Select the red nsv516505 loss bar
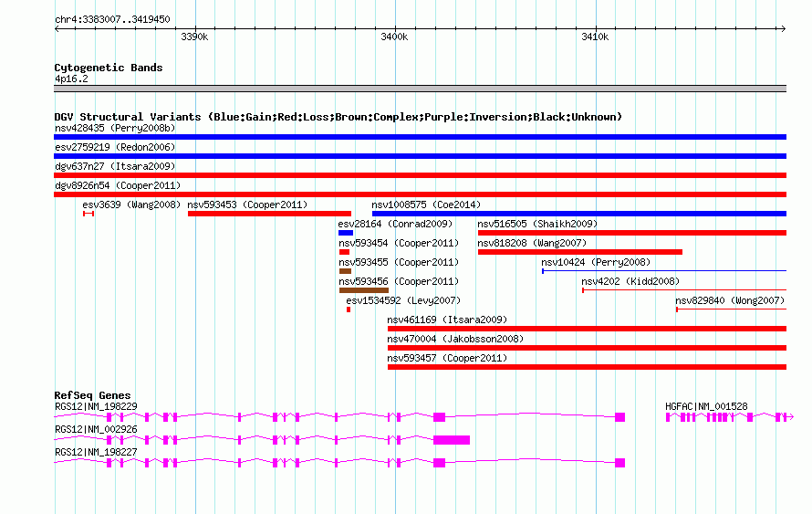 pos(632,233)
